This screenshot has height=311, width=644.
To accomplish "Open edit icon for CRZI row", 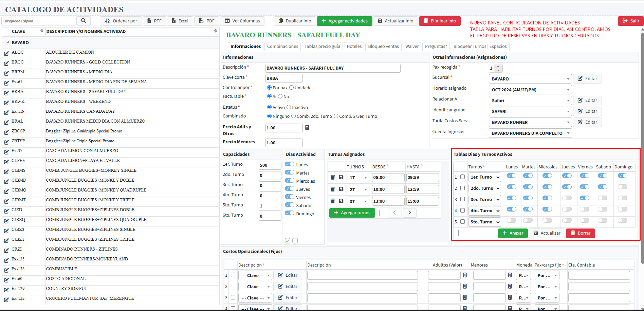I will pyautogui.click(x=6, y=251).
